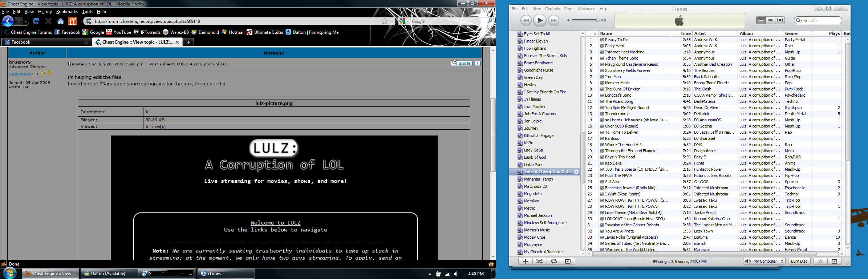Click the shuffle icon in iTunes
The height and width of the screenshot is (279, 868).
(x=539, y=261)
